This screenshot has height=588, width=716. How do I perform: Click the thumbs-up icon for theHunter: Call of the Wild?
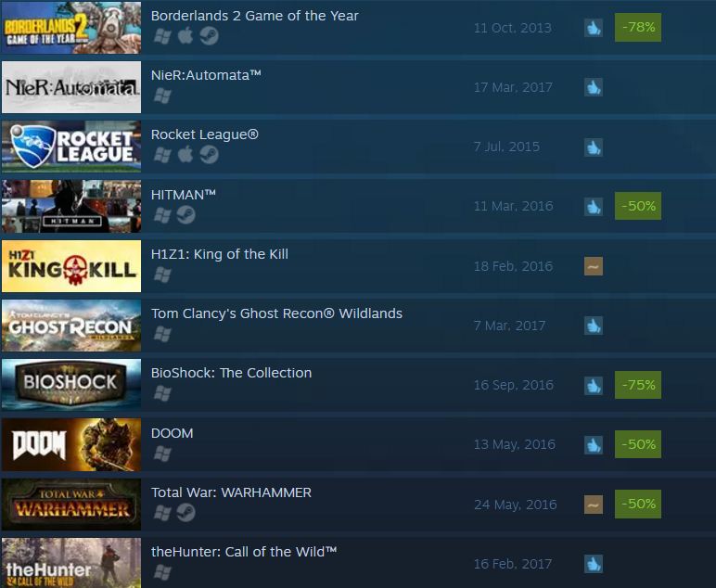coord(594,564)
